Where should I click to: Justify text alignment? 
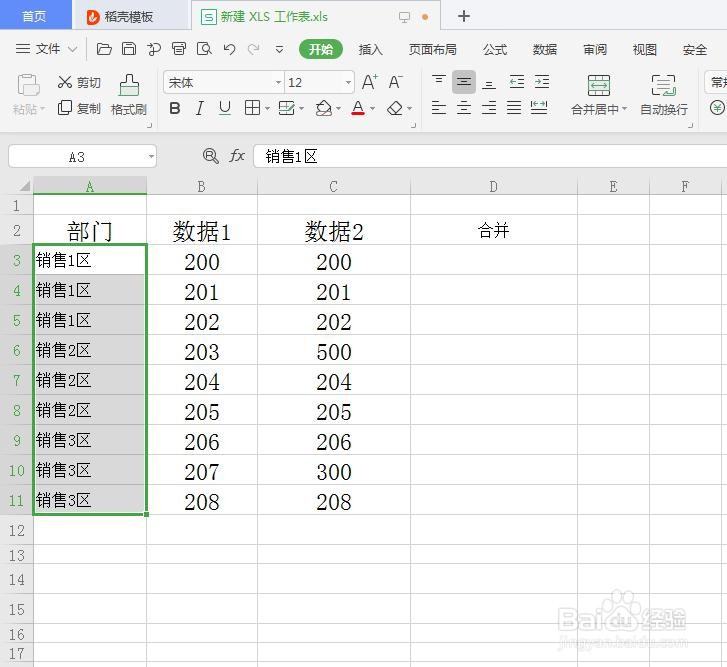514,108
